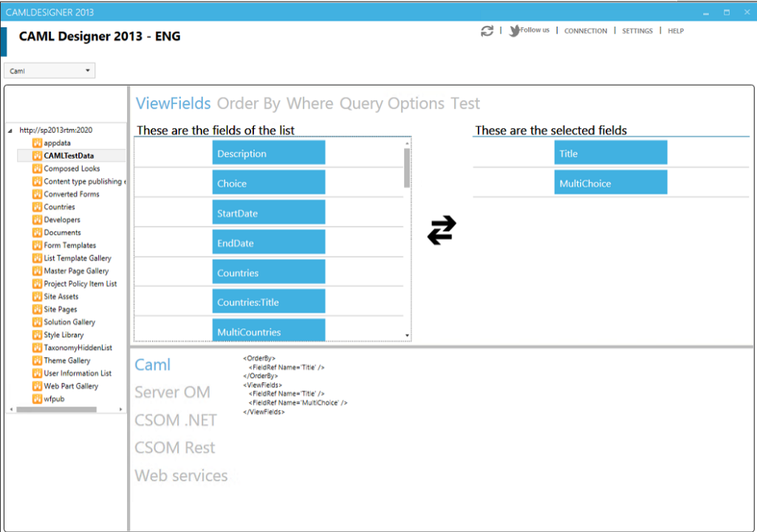Switch to the Order By tab

(x=248, y=103)
